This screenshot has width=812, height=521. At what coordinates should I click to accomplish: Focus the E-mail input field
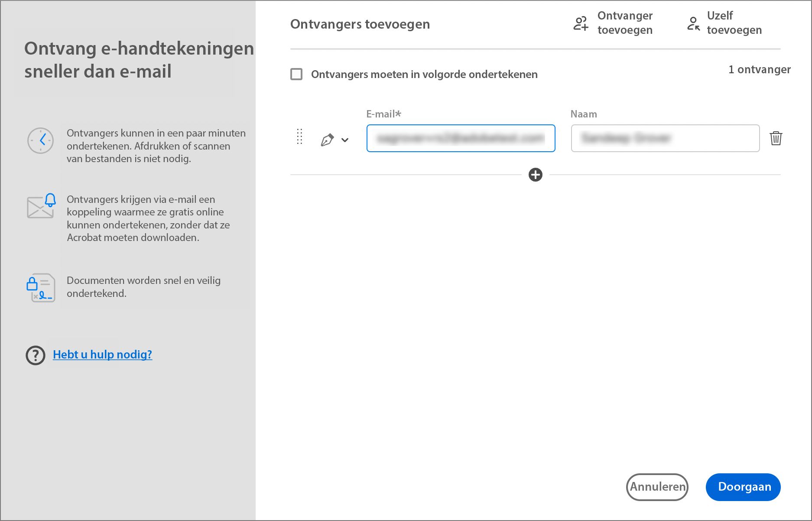(460, 138)
